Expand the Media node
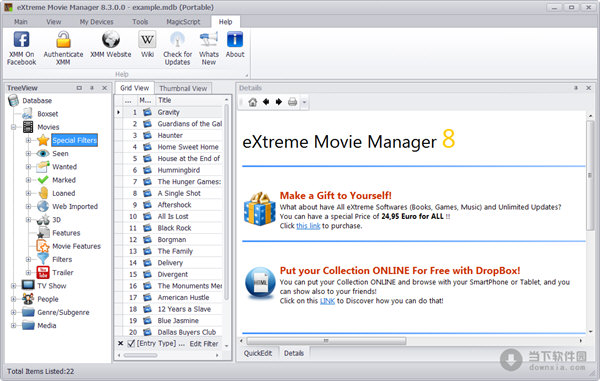 coord(14,326)
